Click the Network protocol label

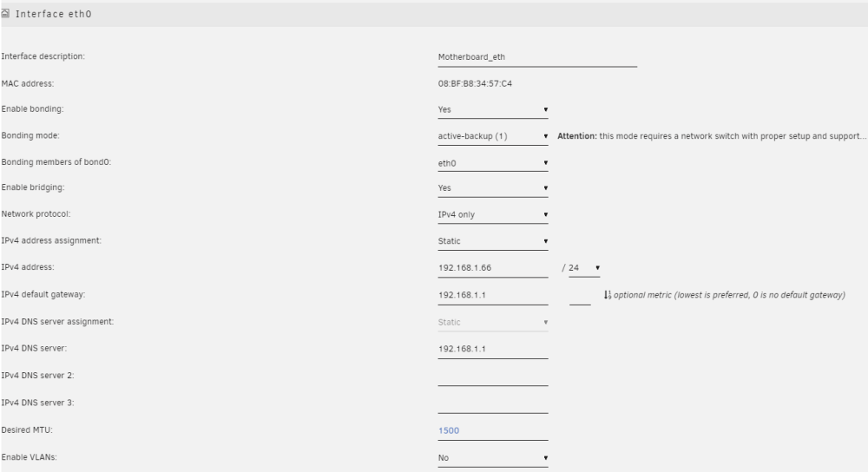tap(36, 214)
